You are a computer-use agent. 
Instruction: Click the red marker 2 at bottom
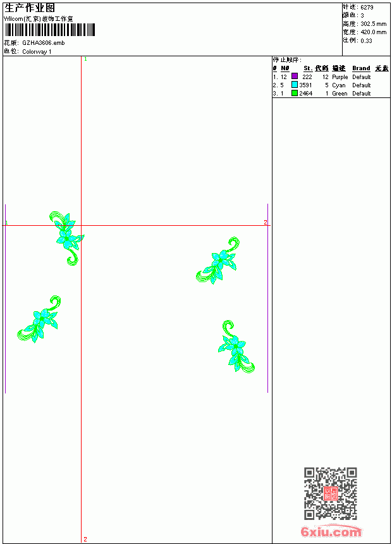85,539
